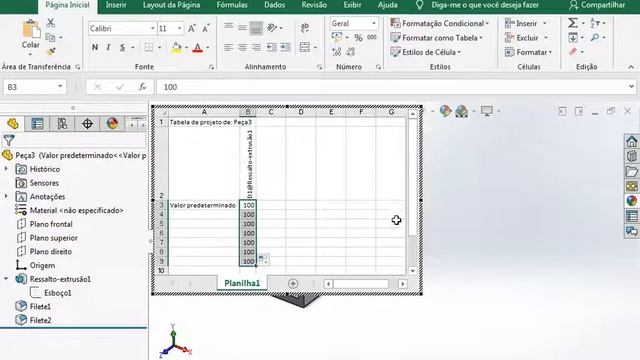Open Formatar como Tabela menu
The image size is (640, 360).
pos(436,38)
